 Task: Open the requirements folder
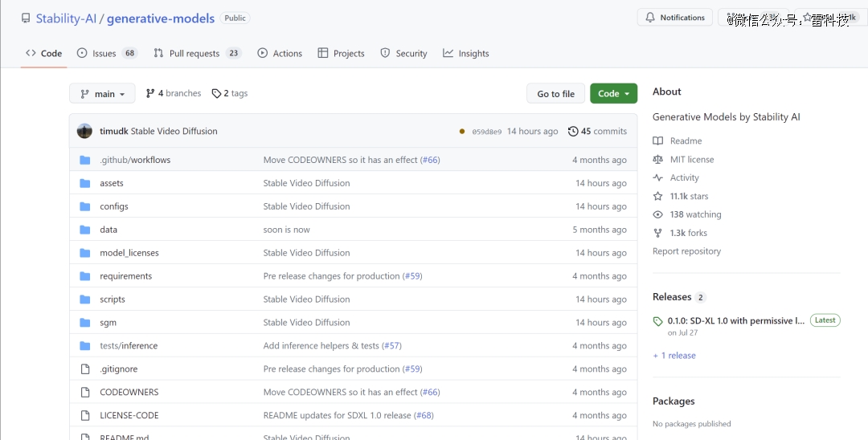point(125,276)
